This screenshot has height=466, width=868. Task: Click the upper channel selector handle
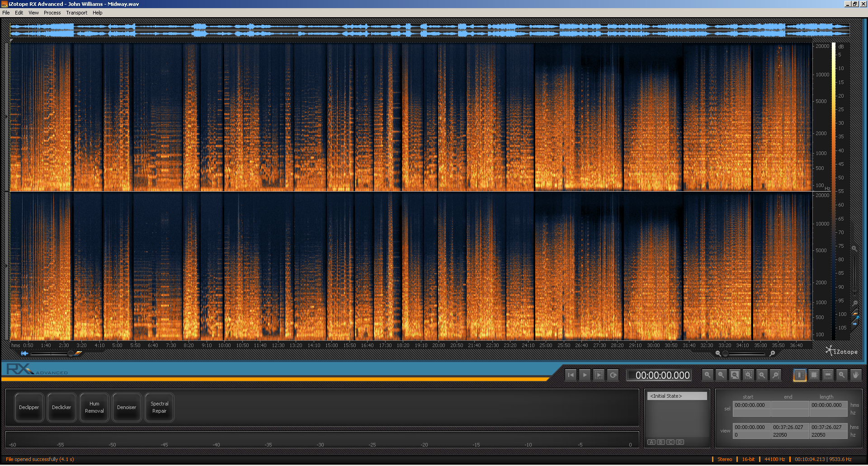(x=6, y=117)
